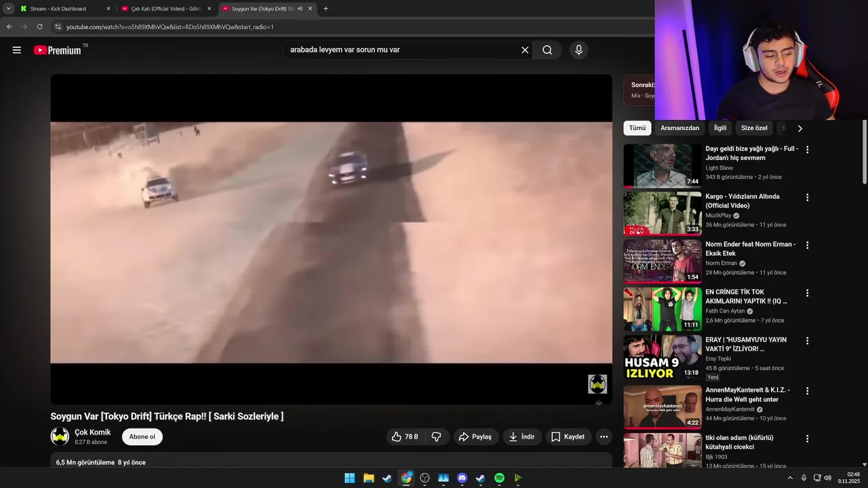Download the video with İndir
Image resolution: width=868 pixels, height=488 pixels.
[x=523, y=437]
